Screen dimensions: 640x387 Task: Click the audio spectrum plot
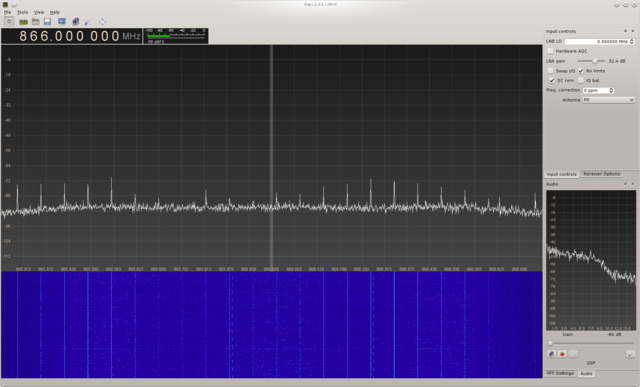point(591,260)
